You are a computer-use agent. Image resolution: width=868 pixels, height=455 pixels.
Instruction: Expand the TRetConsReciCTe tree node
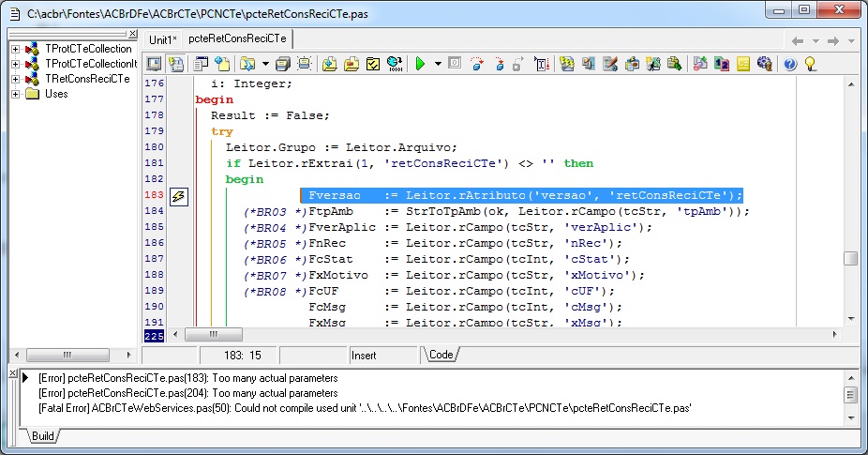click(16, 79)
